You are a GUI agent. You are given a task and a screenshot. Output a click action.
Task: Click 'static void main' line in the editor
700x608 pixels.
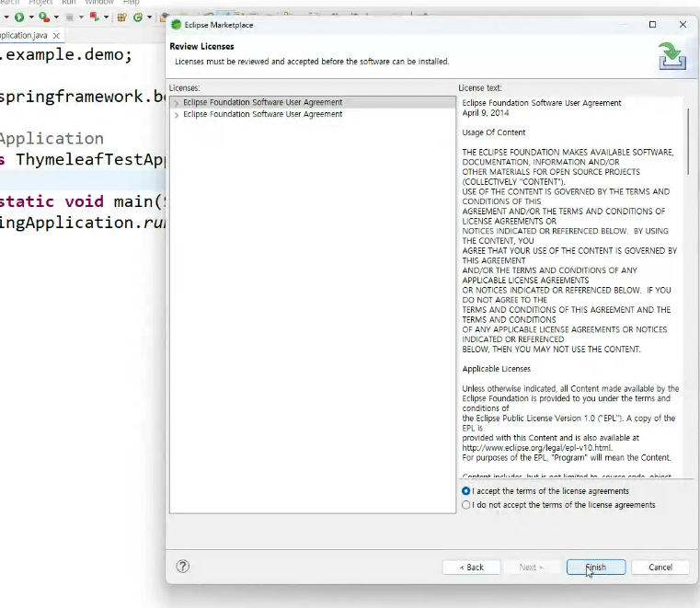[x=83, y=201]
